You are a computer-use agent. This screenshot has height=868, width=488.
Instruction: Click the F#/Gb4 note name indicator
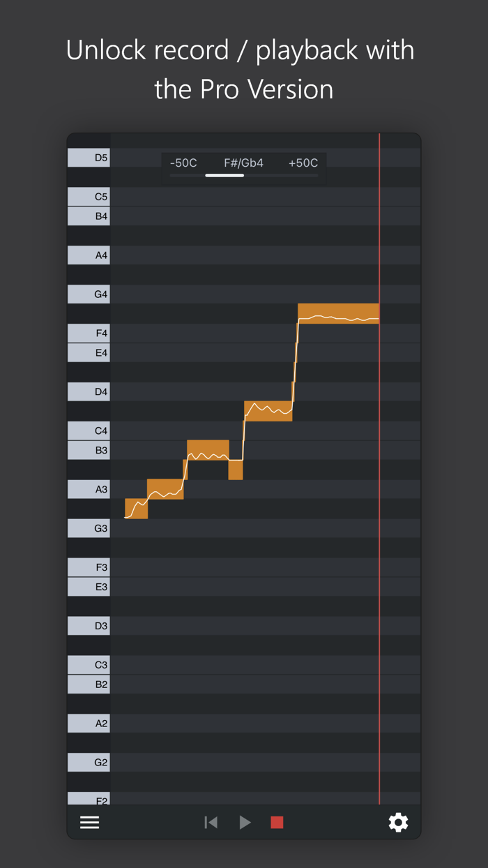pyautogui.click(x=243, y=163)
